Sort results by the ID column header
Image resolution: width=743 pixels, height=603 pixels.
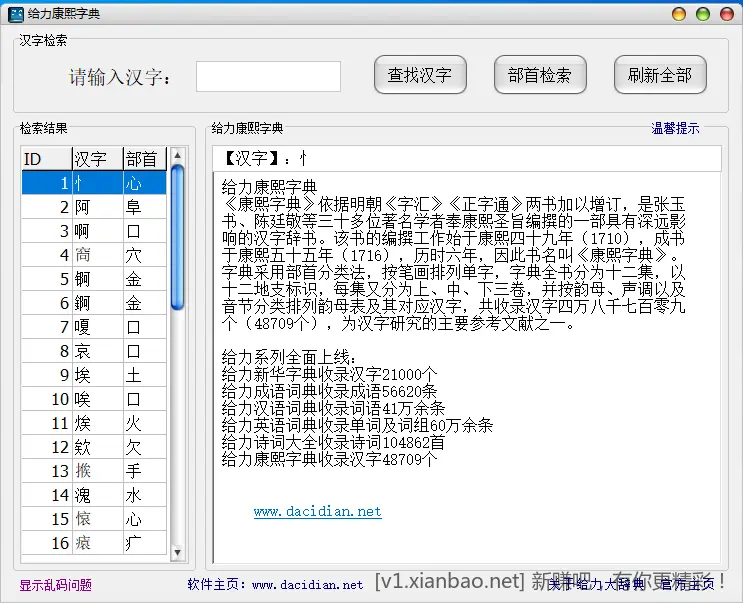(x=47, y=159)
